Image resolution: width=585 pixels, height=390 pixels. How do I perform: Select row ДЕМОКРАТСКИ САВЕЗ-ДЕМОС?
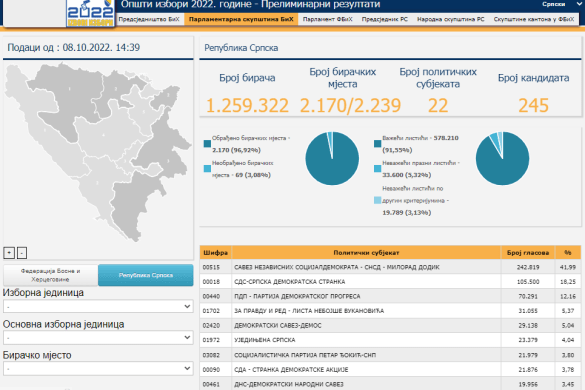coord(390,325)
